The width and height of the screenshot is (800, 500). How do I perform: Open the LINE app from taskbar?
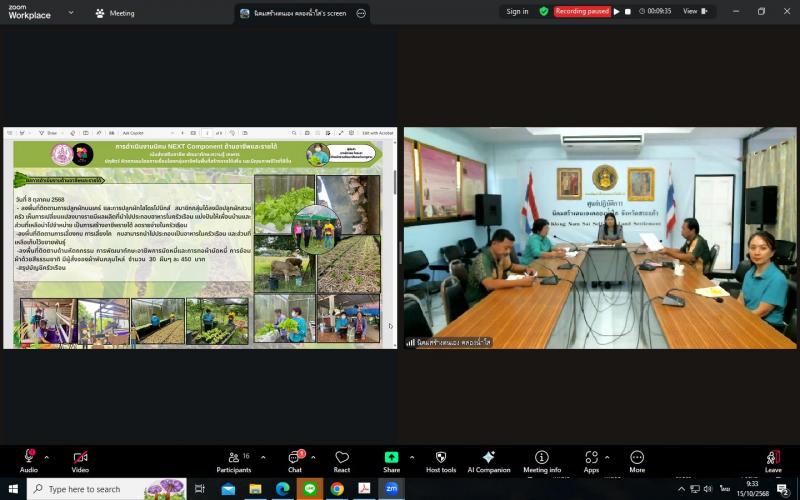pyautogui.click(x=310, y=489)
